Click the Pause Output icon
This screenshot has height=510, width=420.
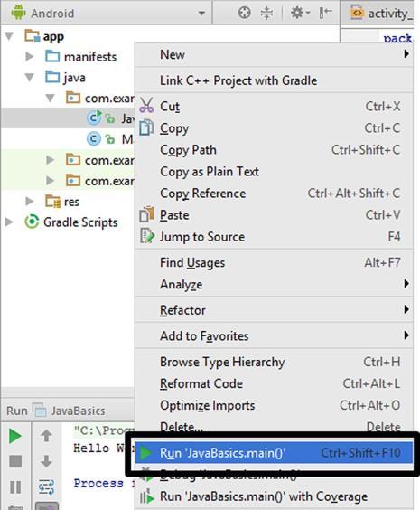[15, 486]
